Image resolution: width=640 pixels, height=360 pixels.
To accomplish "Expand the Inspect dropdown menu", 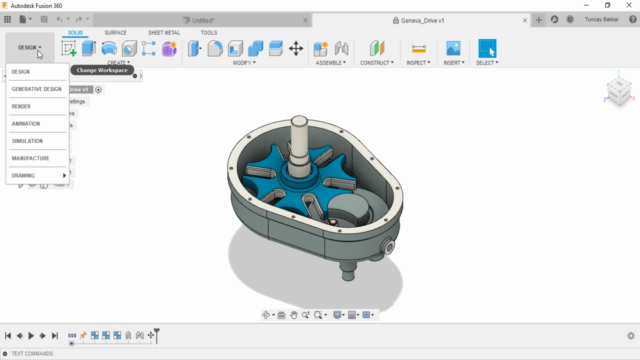I will tap(418, 62).
